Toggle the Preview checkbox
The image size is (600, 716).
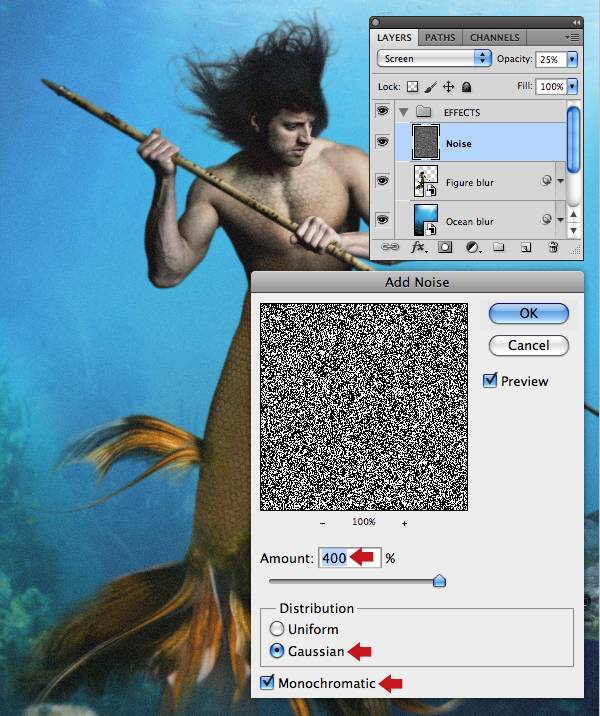pos(490,380)
